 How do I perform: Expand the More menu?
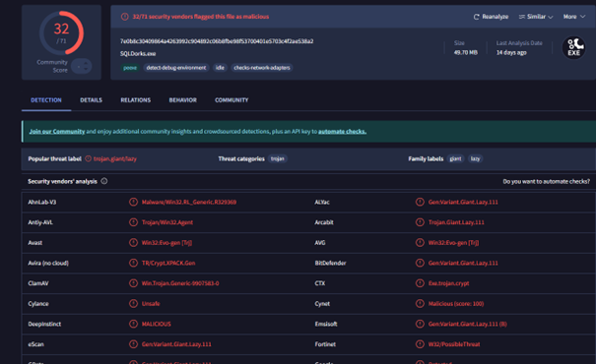pos(574,17)
